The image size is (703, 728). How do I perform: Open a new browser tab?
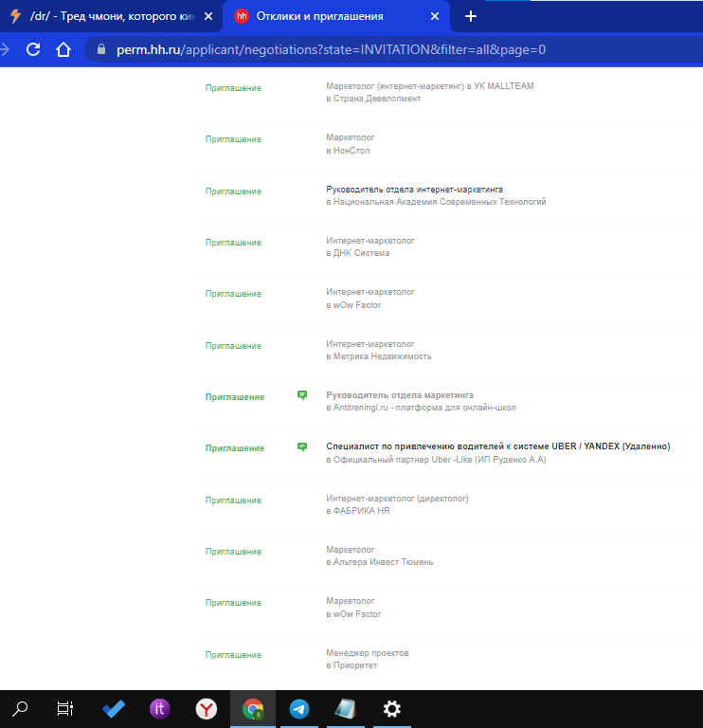471,16
